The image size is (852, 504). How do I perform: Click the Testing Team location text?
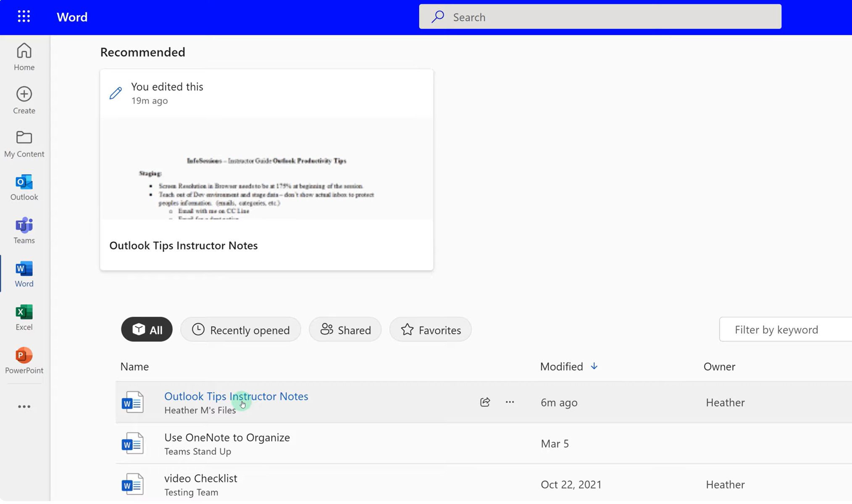(191, 492)
